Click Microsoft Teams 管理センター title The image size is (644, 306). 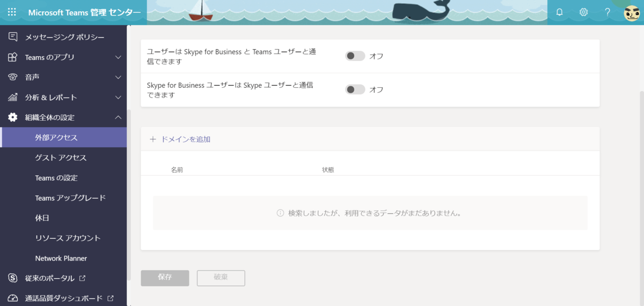(x=84, y=12)
